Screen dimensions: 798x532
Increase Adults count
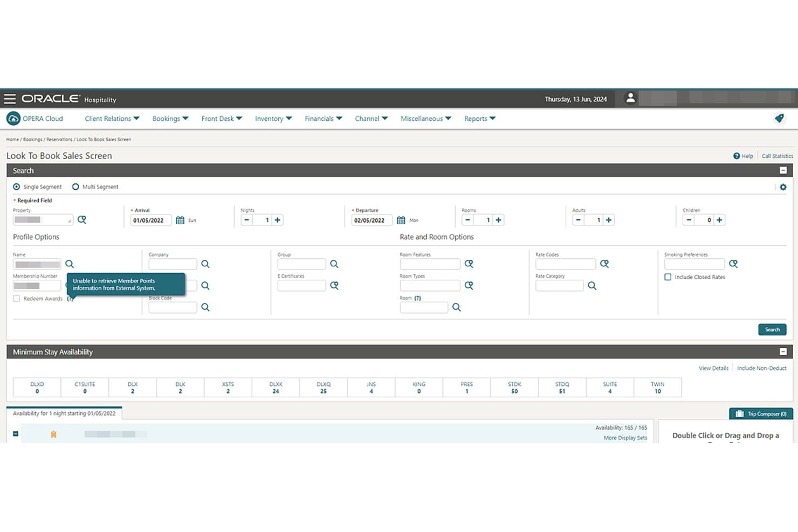click(609, 220)
